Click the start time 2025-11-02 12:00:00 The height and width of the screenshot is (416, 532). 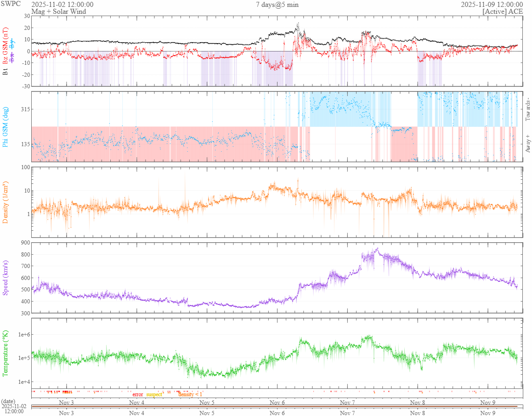coord(62,5)
